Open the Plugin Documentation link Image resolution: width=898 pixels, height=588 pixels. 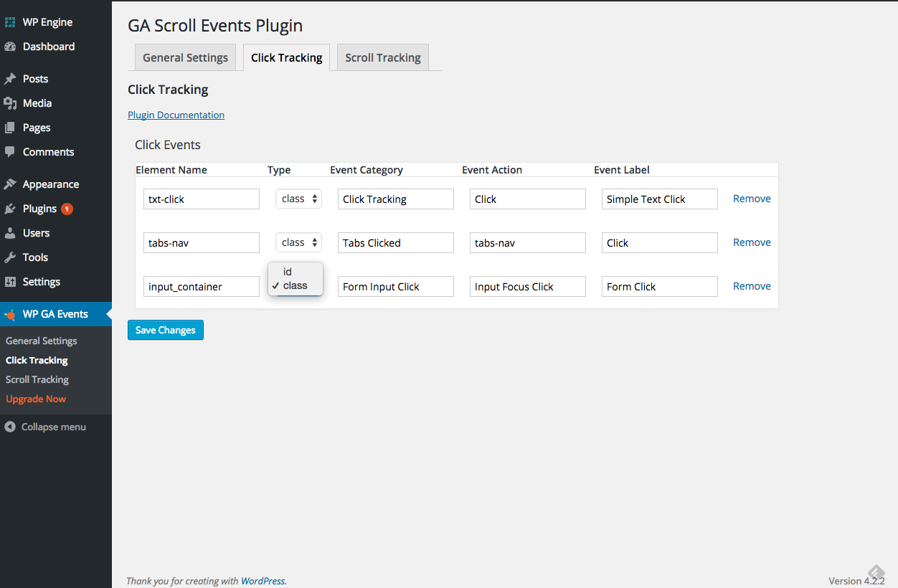(176, 115)
